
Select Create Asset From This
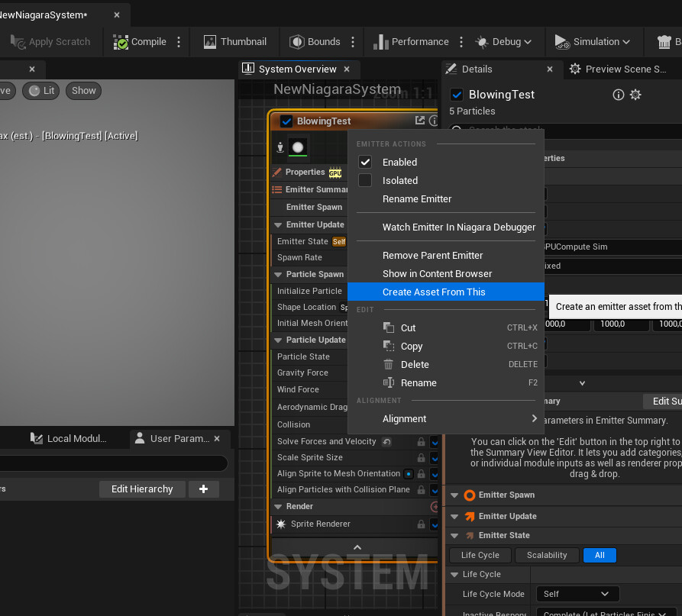click(x=446, y=292)
